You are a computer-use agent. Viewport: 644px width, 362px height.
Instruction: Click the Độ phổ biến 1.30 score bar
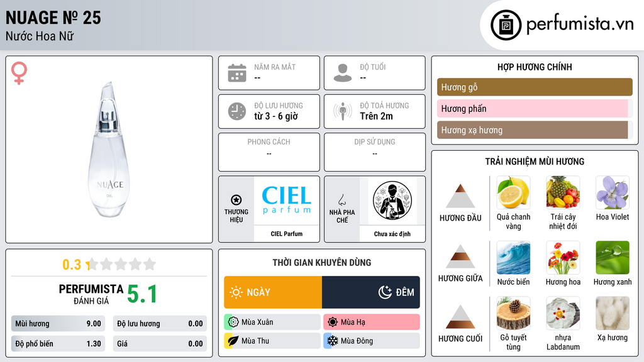58,344
